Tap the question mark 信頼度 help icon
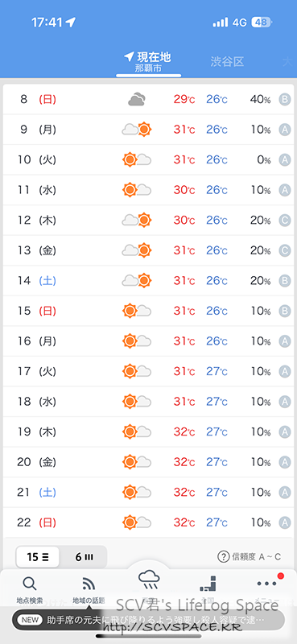The width and height of the screenshot is (297, 644). [223, 557]
